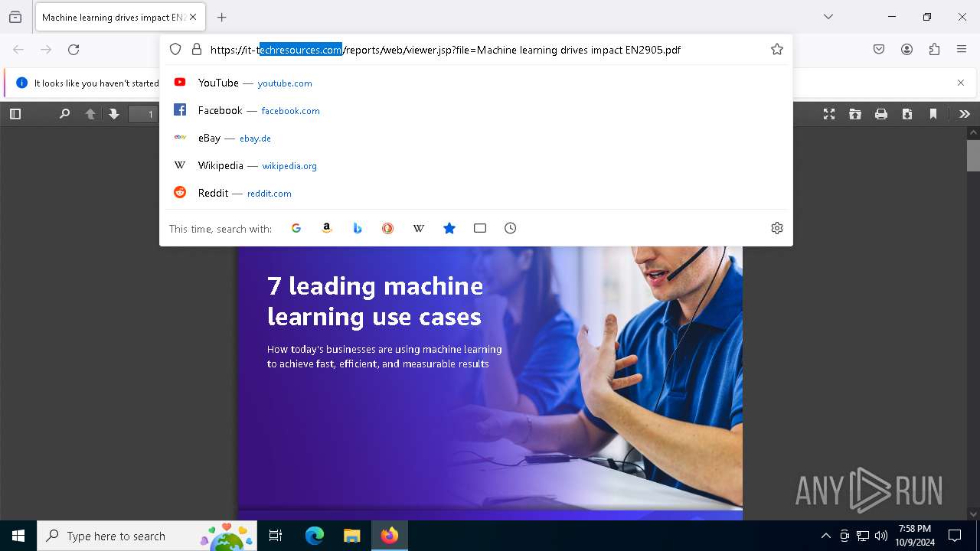Image resolution: width=980 pixels, height=551 pixels.
Task: Go to previous PDF page arrow
Action: (x=90, y=114)
